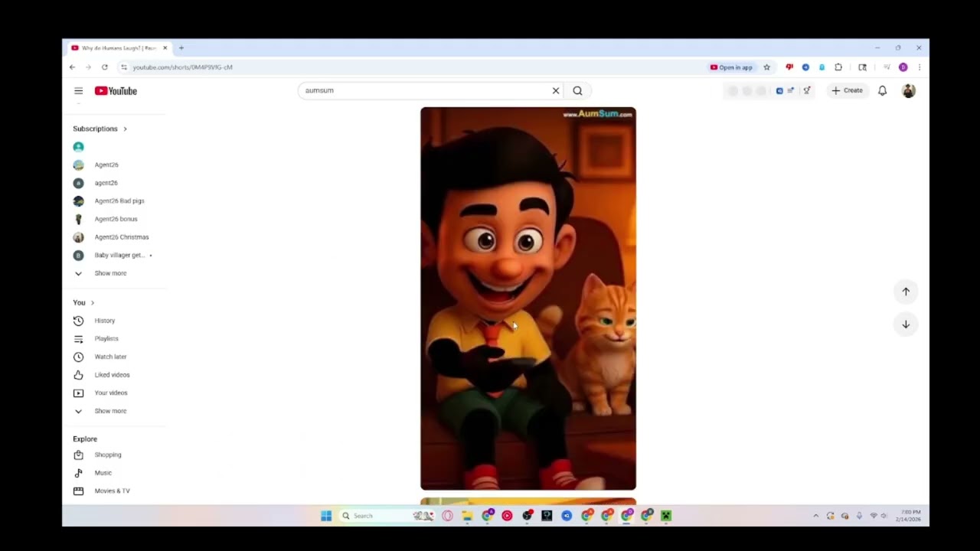Click the Create button

(848, 90)
